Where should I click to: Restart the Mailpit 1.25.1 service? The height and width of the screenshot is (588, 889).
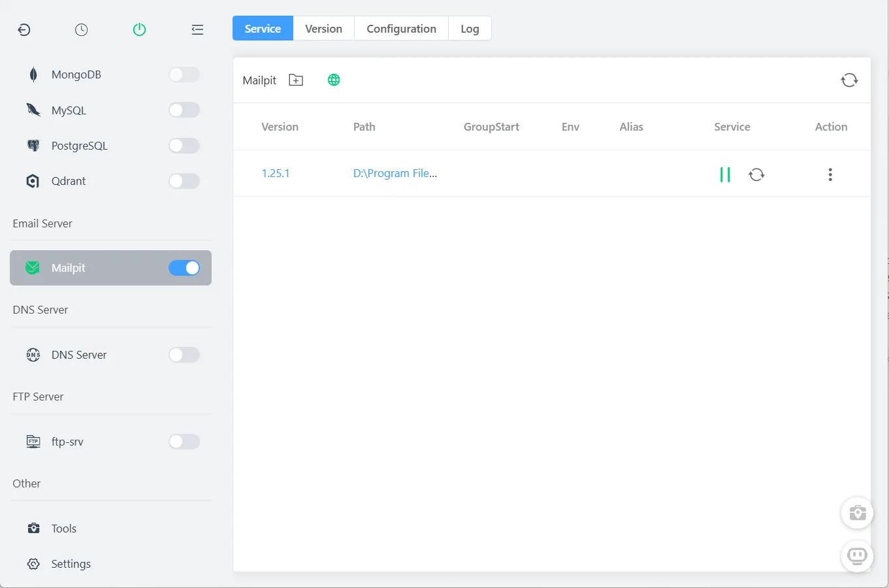point(756,174)
